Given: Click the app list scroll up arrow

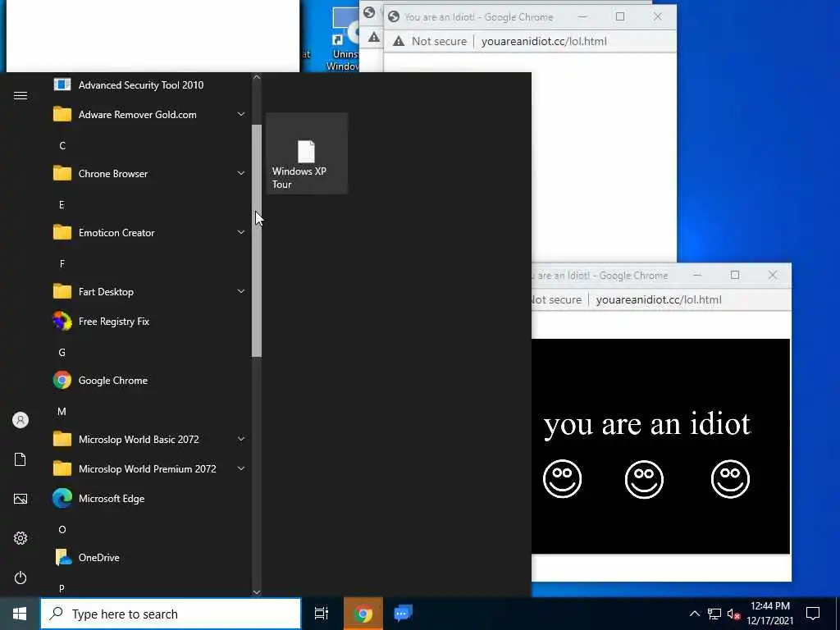Looking at the screenshot, I should pos(257,78).
